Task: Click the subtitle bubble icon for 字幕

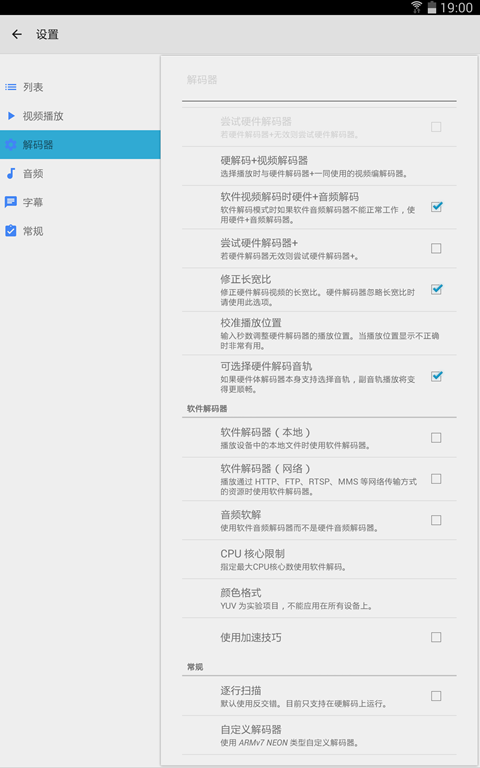Action: click(x=11, y=202)
